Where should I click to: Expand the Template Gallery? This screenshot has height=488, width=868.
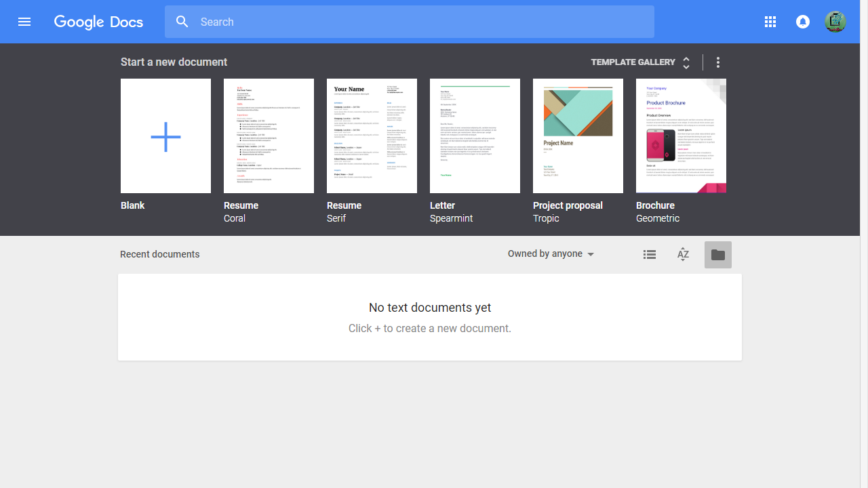(641, 62)
